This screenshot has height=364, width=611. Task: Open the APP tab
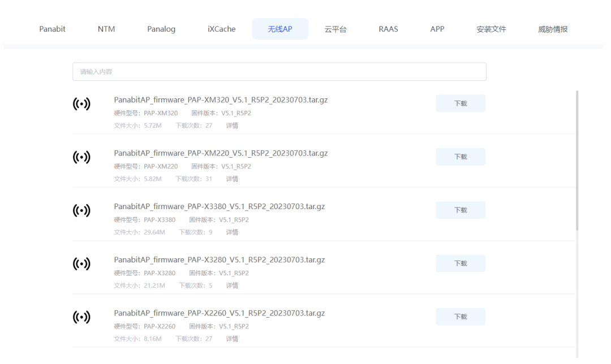(x=437, y=29)
